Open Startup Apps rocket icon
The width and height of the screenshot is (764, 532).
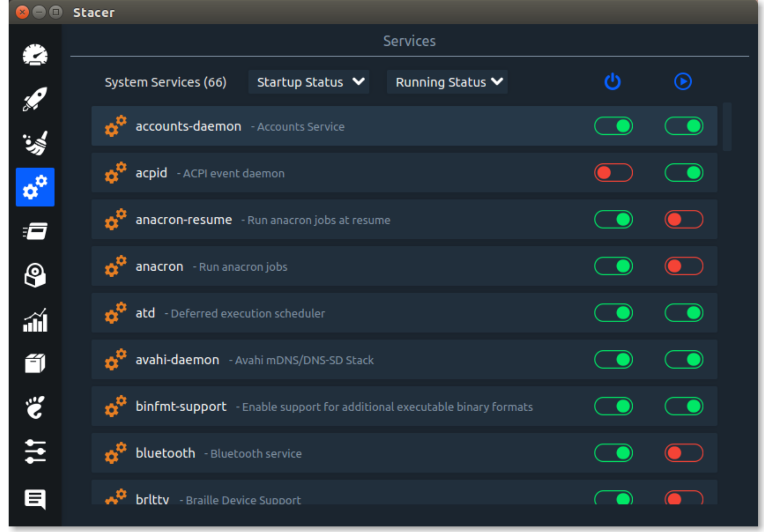35,99
